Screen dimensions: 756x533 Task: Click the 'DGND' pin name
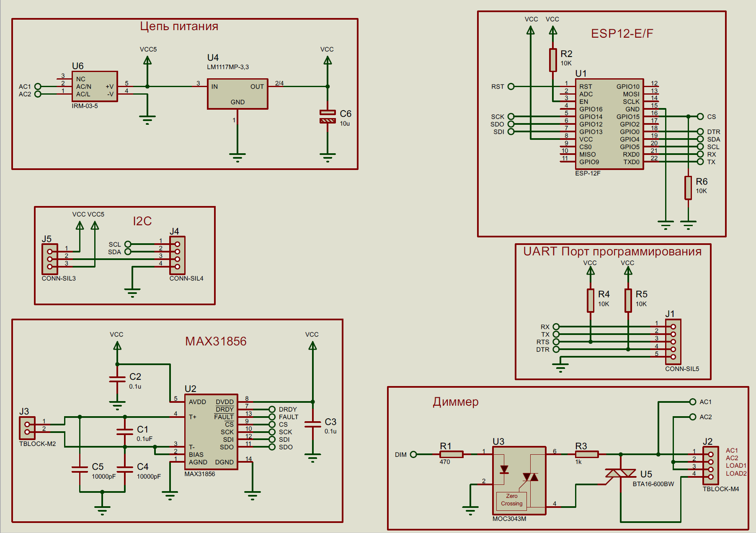(x=224, y=462)
